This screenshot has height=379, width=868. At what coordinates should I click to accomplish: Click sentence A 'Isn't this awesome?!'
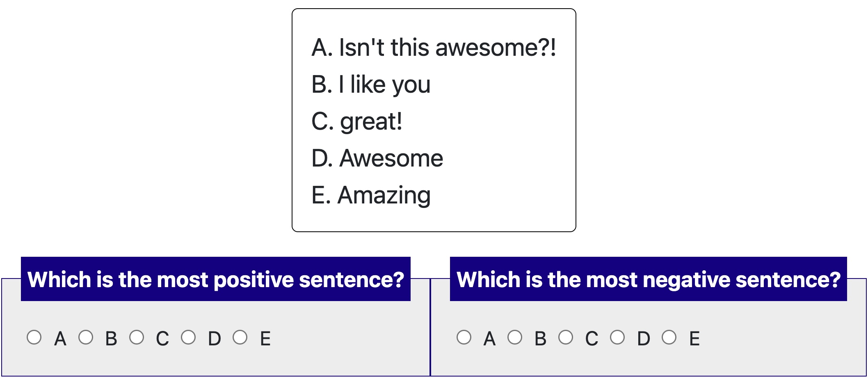click(433, 48)
